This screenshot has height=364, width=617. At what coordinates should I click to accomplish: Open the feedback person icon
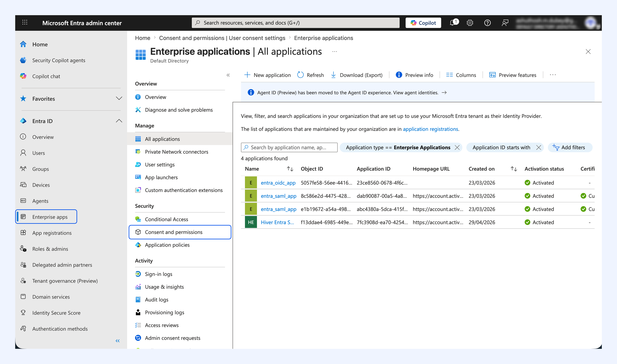pyautogui.click(x=505, y=23)
